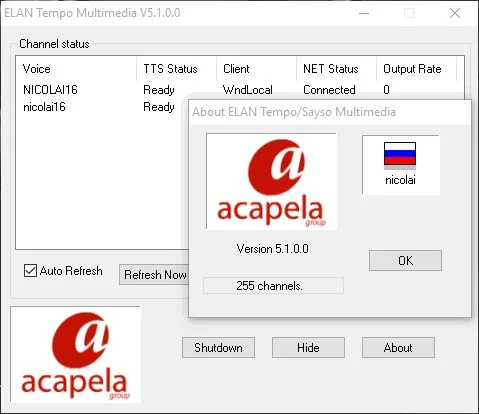Select the lowercase nicolai16 voice row
479x414 pixels.
click(102, 107)
